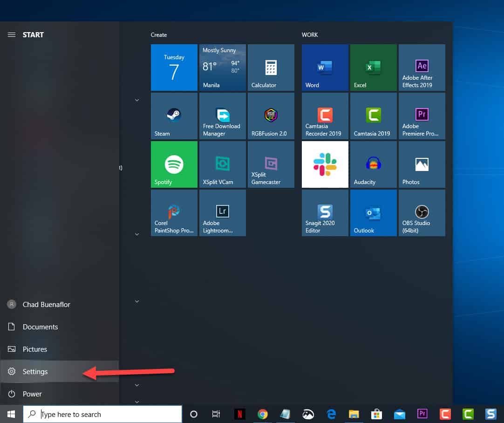Image resolution: width=504 pixels, height=423 pixels.
Task: Launch Camtasia Recorder red taskbar icon
Action: coord(445,414)
